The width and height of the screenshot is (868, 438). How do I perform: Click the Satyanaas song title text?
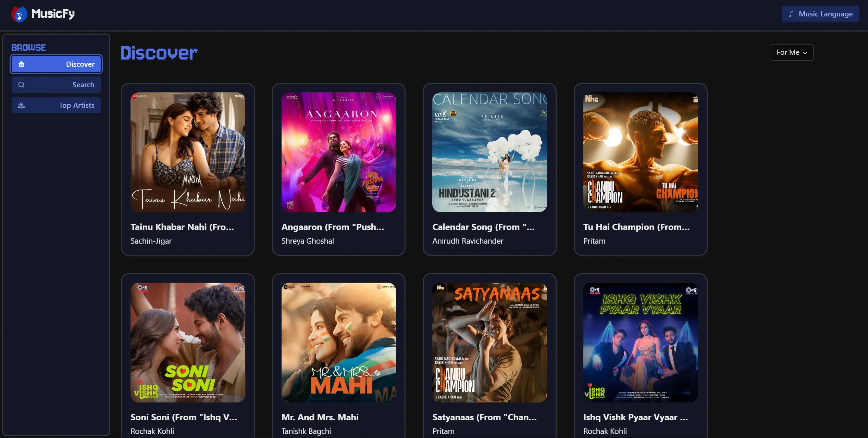pyautogui.click(x=484, y=417)
